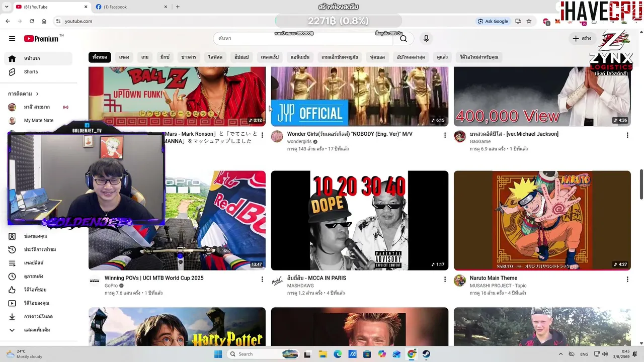Click the page vertical scrollbar thumb
Viewport: 644px width, 362px height.
[641, 185]
